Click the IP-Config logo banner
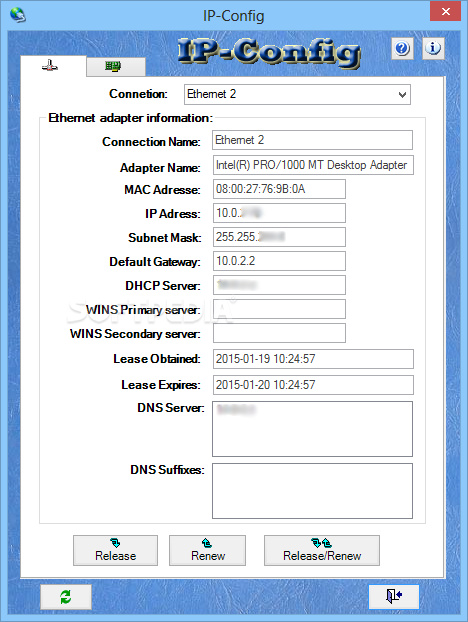Image resolution: width=468 pixels, height=622 pixels. coord(269,52)
